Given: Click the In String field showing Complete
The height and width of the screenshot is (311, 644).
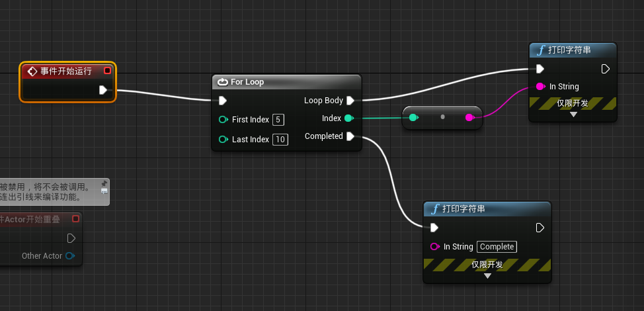Looking at the screenshot, I should click(x=497, y=247).
